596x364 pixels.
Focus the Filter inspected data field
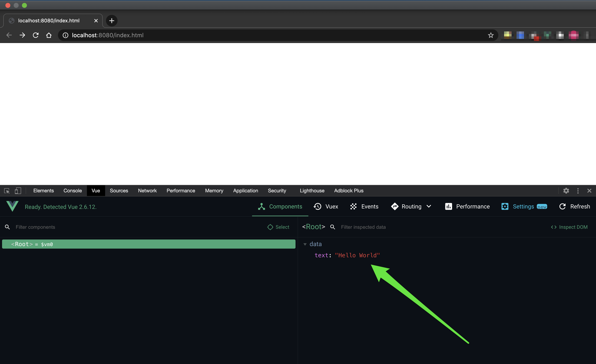pos(435,227)
